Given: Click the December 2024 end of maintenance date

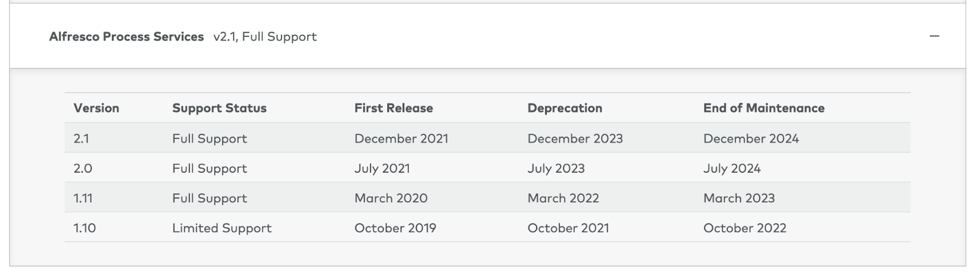Looking at the screenshot, I should tap(751, 138).
